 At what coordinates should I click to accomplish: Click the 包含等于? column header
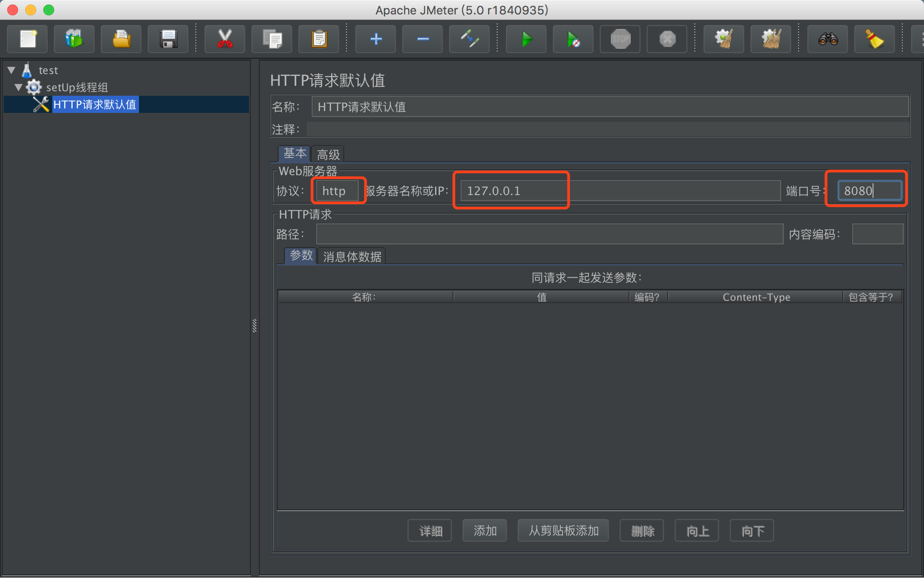coord(873,297)
